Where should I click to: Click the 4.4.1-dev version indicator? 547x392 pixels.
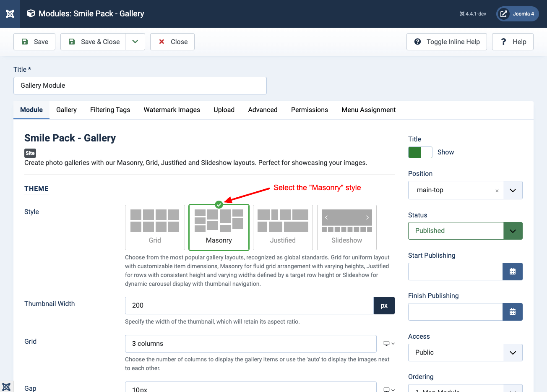pos(473,14)
